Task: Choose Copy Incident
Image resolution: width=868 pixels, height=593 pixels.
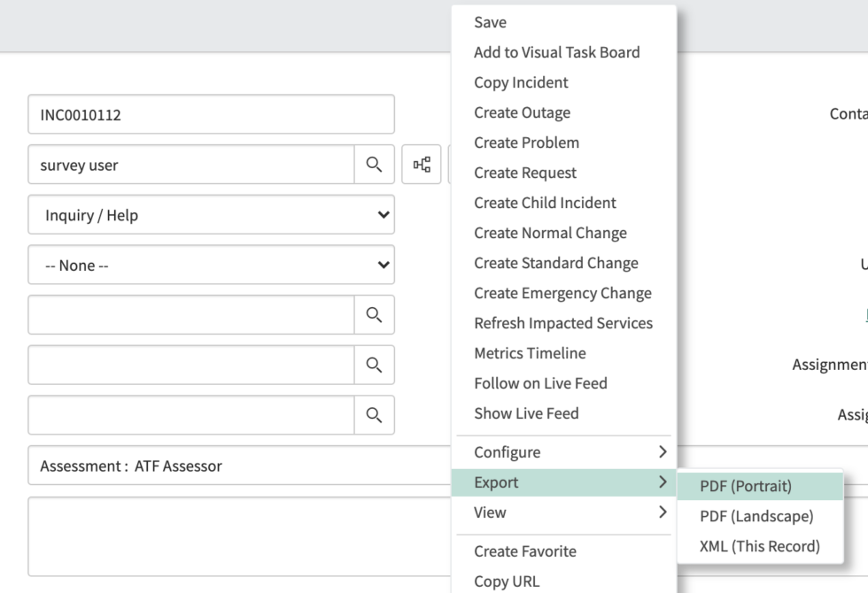Action: (x=521, y=82)
